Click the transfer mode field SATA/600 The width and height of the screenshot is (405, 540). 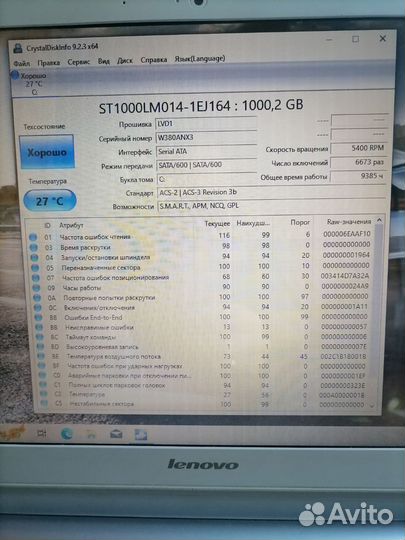206,165
